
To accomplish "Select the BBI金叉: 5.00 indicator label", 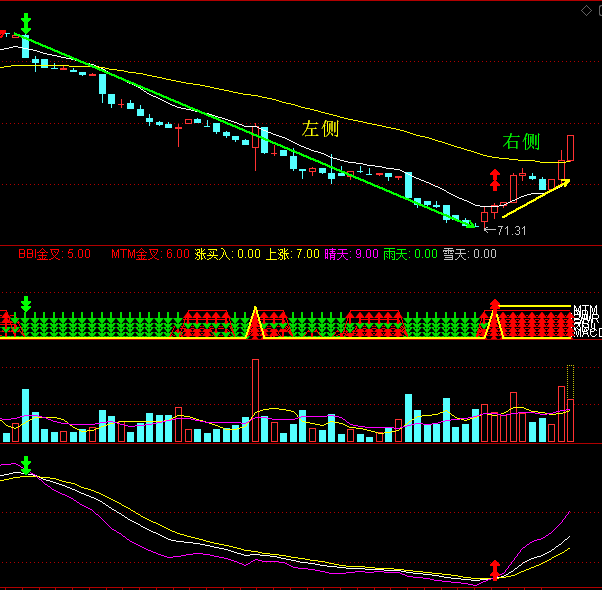I will (x=55, y=254).
